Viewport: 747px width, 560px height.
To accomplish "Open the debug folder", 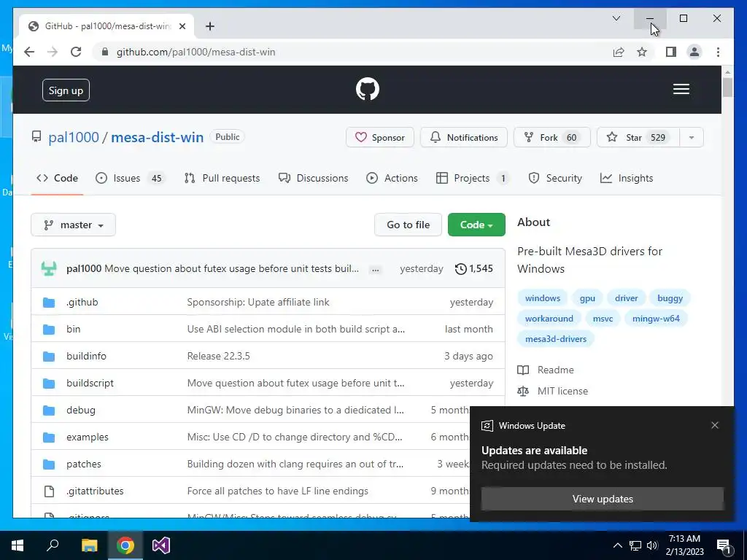I will click(81, 410).
